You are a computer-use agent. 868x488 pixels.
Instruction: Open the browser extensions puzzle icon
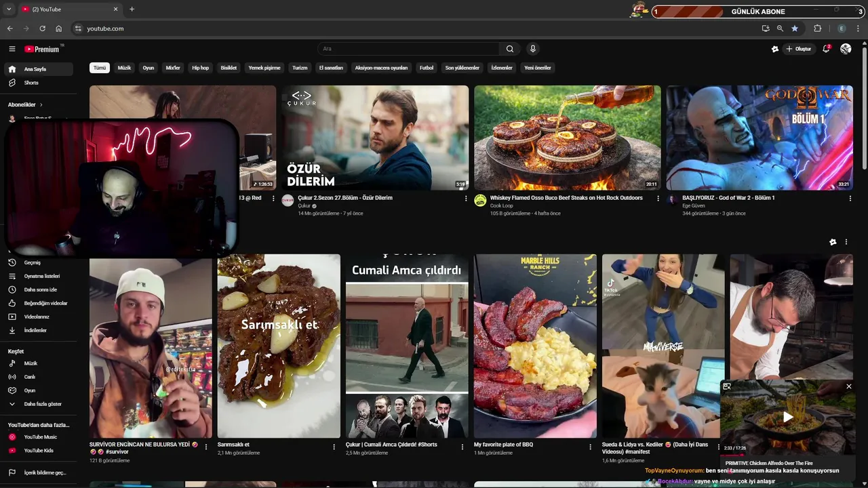point(817,28)
